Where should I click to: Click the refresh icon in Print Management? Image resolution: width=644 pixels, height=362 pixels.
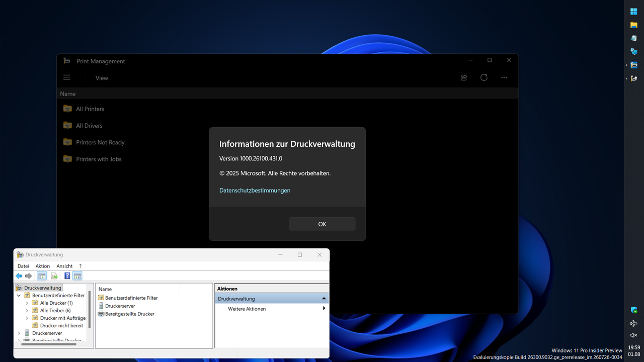point(484,77)
